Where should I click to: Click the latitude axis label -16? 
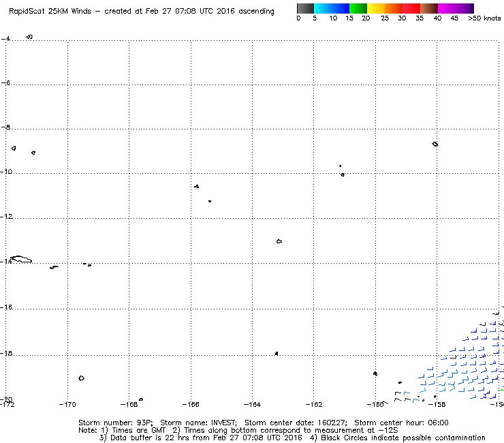[6, 307]
